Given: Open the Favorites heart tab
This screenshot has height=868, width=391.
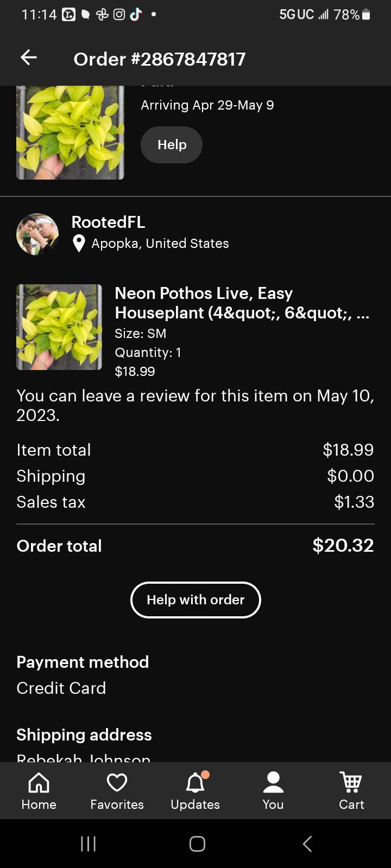Looking at the screenshot, I should 117,790.
